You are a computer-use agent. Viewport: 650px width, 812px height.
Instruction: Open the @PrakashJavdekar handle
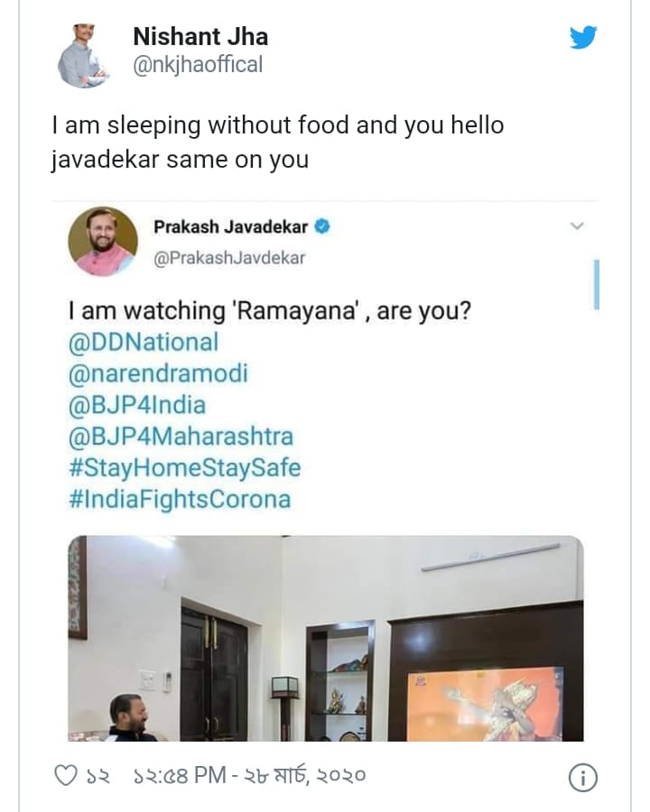pos(229,258)
